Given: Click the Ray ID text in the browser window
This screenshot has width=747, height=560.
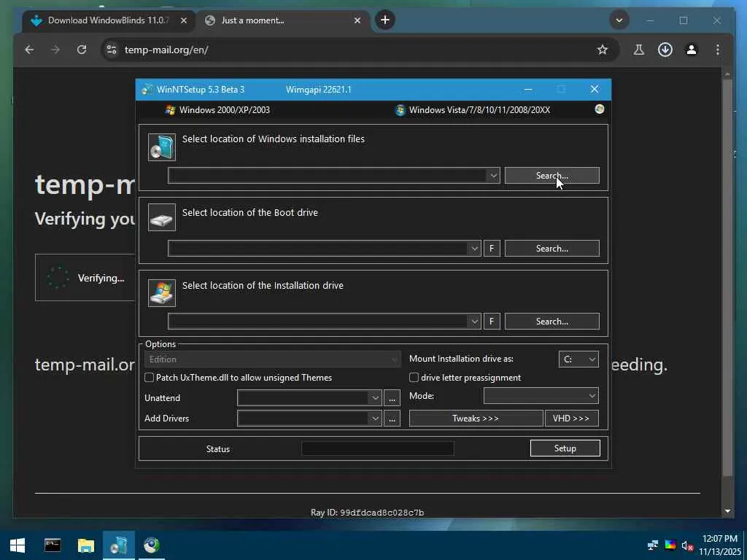Looking at the screenshot, I should click(x=368, y=513).
